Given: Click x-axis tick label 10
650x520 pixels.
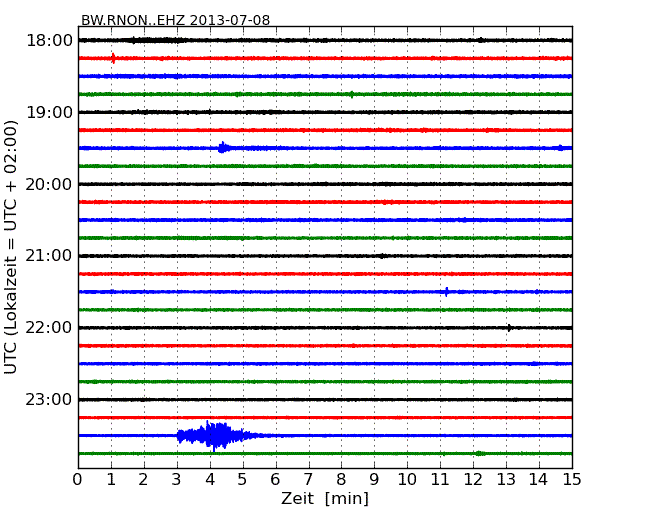Looking at the screenshot, I should [407, 479].
